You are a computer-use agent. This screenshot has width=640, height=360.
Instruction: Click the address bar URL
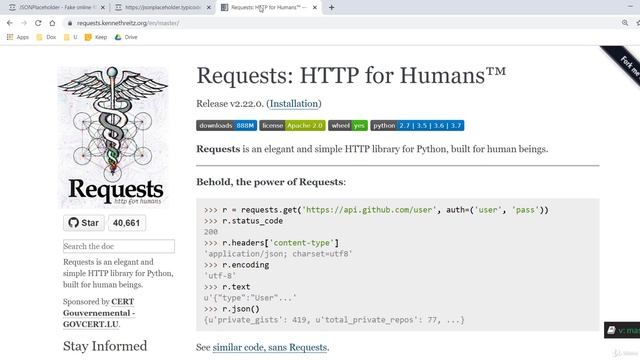pyautogui.click(x=128, y=23)
